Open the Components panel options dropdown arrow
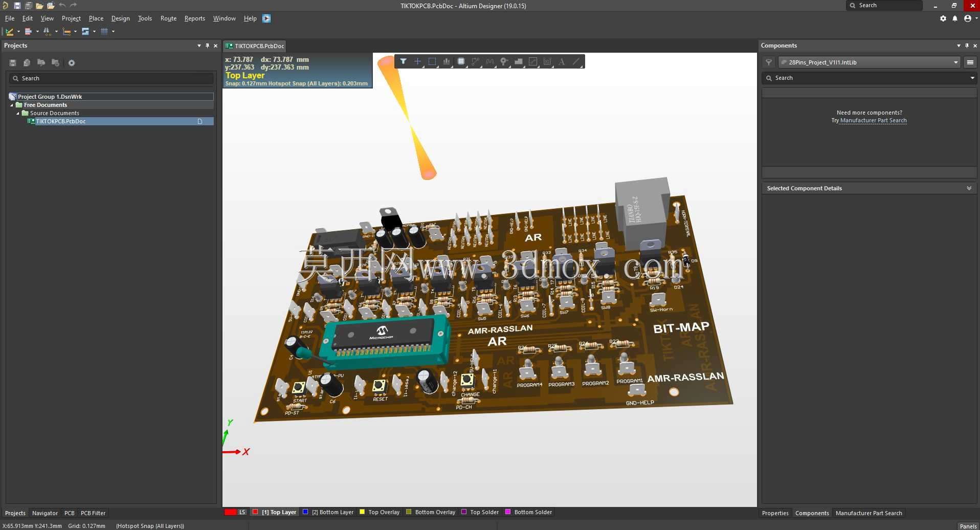Screen dimensions: 980x530 959,46
